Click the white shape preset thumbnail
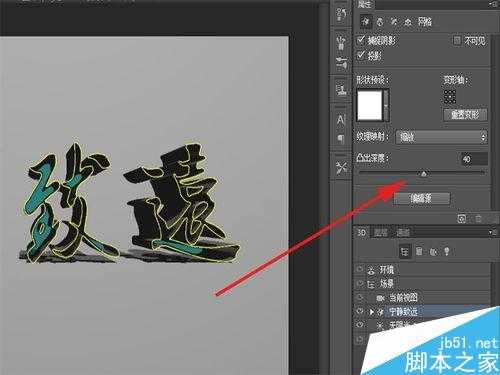This screenshot has width=500, height=375. pos(370,105)
